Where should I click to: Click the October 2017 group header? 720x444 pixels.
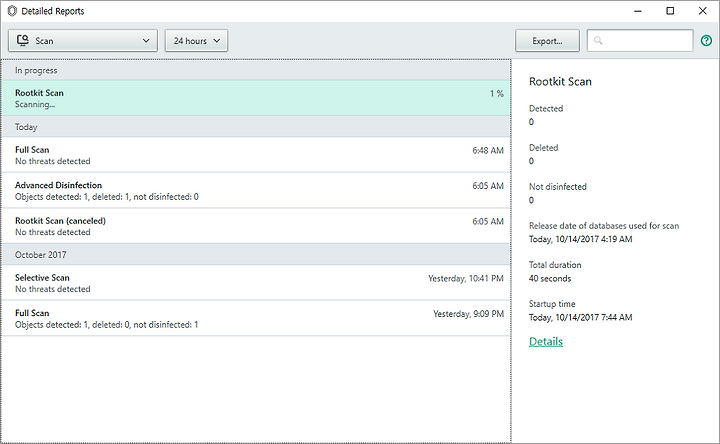pyautogui.click(x=256, y=254)
